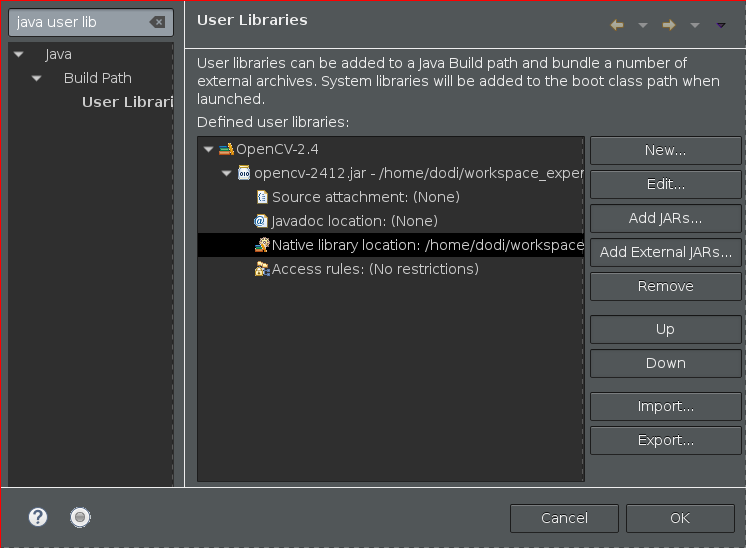This screenshot has width=746, height=548.
Task: Click the New... button
Action: [x=666, y=150]
